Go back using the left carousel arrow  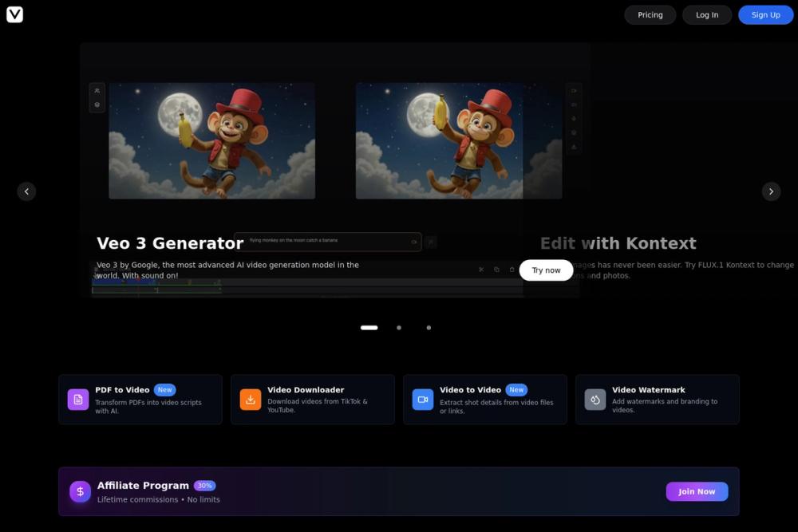[x=26, y=191]
